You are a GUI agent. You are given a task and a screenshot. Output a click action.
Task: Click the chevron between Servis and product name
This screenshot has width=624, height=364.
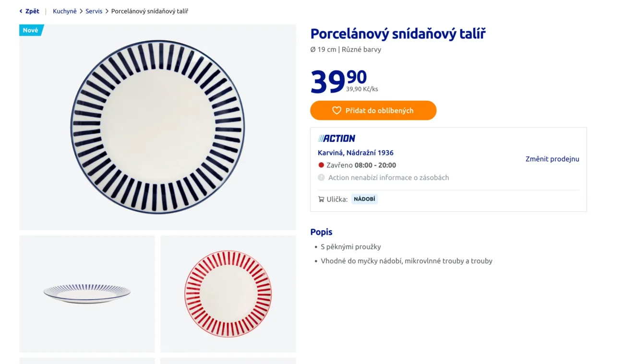coord(107,11)
